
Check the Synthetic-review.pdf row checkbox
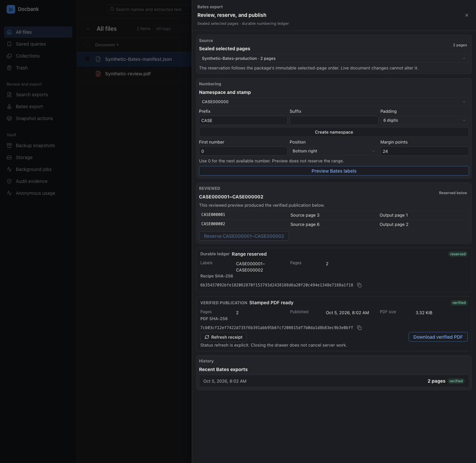pos(87,73)
